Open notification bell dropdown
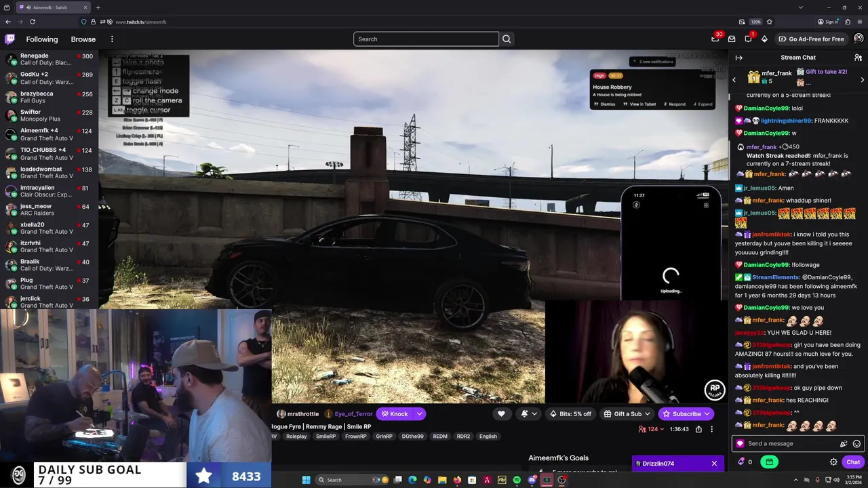Image resolution: width=868 pixels, height=488 pixels. point(528,413)
